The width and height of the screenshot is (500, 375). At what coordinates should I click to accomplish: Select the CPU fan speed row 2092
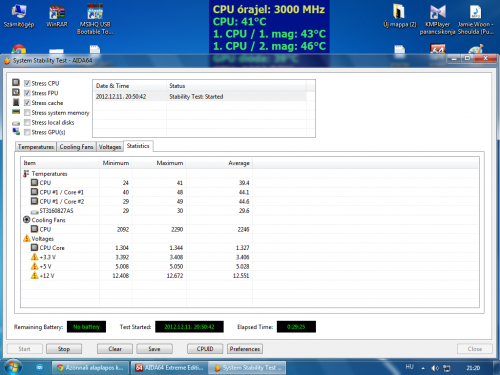(137, 229)
